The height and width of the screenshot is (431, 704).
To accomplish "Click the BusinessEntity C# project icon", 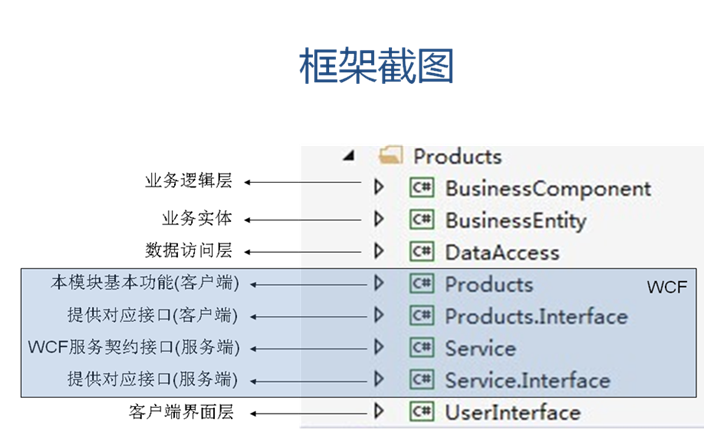I will pos(422,220).
